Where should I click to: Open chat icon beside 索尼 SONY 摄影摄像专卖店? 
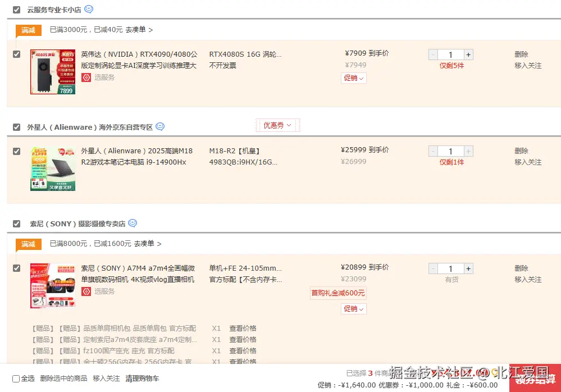[x=133, y=223]
